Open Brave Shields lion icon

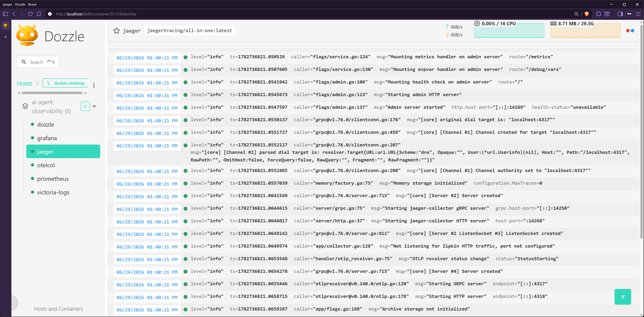[x=586, y=13]
